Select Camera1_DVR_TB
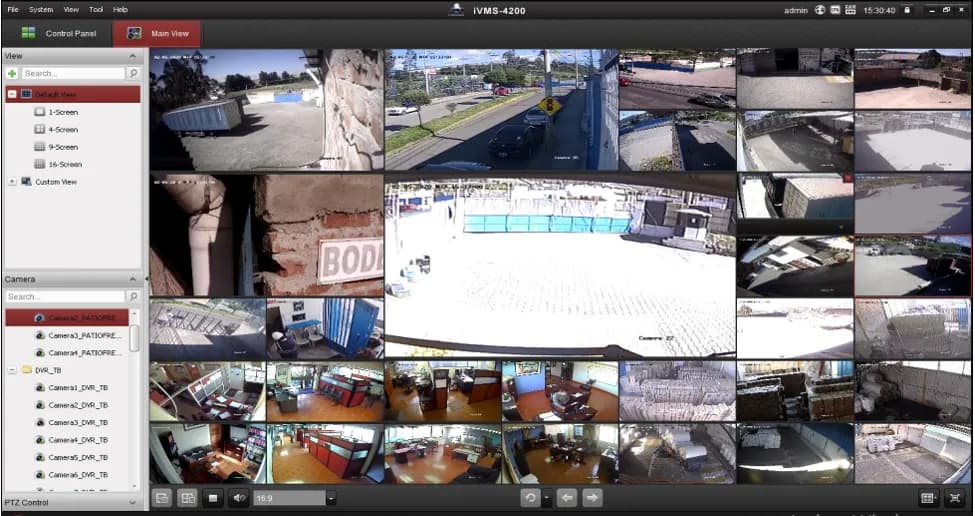Viewport: 975px width, 516px height. pos(78,387)
